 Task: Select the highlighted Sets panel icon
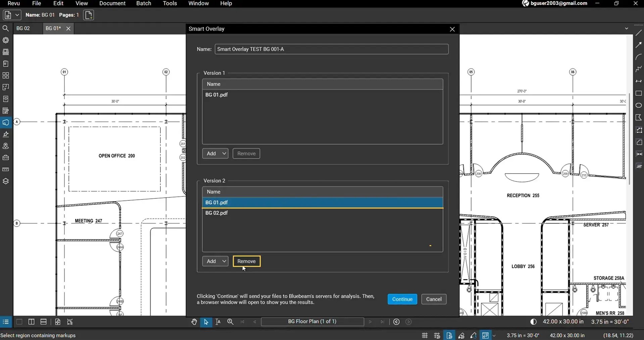point(6,122)
